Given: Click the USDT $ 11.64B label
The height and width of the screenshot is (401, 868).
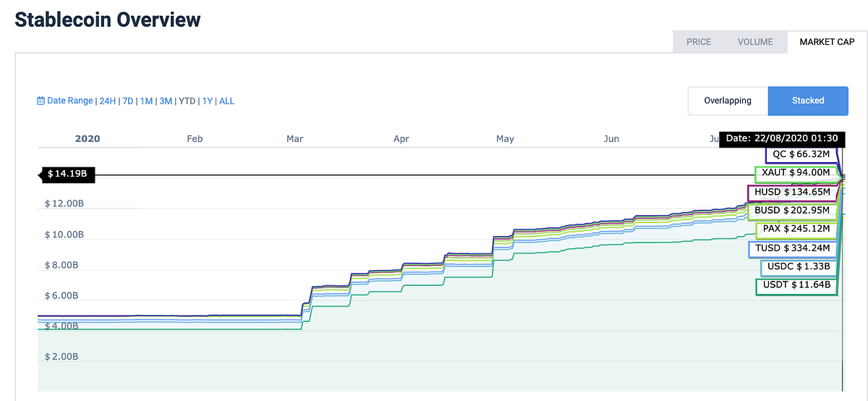Looking at the screenshot, I should 796,287.
